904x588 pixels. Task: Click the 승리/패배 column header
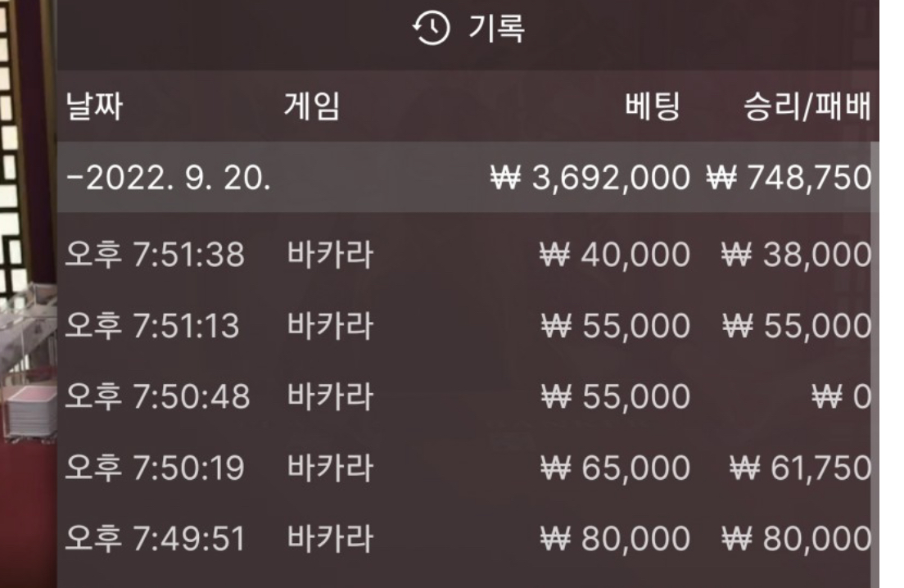coord(807,107)
